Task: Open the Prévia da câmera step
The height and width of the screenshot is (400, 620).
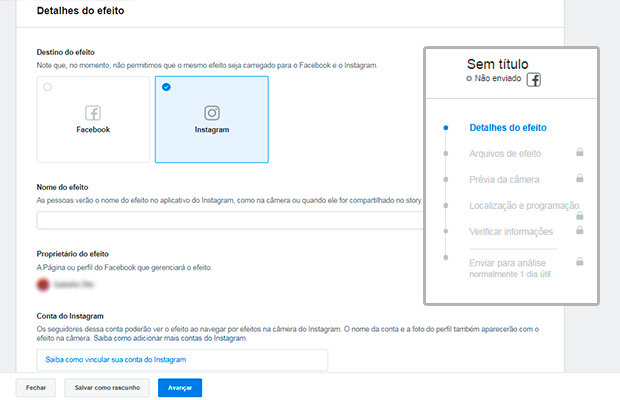Action: (504, 180)
